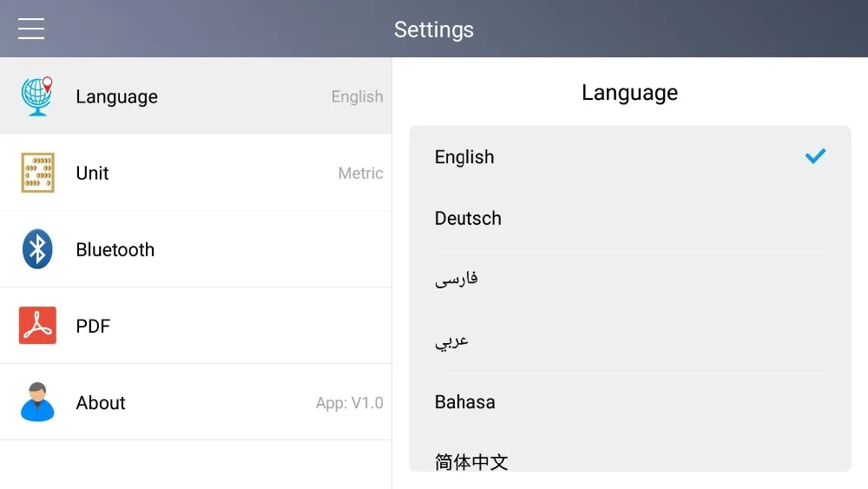Open the hamburger menu
Screen dimensions: 868x489
point(31,30)
